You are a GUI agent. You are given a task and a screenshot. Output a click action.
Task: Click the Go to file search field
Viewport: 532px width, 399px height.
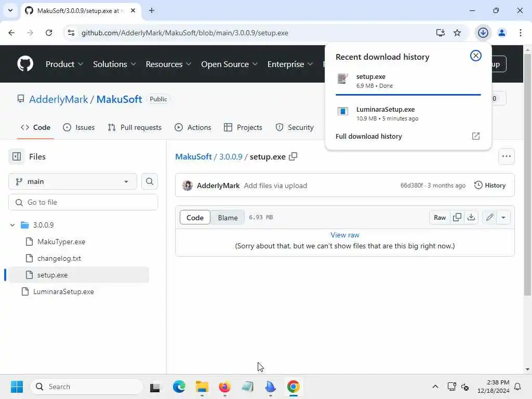83,202
